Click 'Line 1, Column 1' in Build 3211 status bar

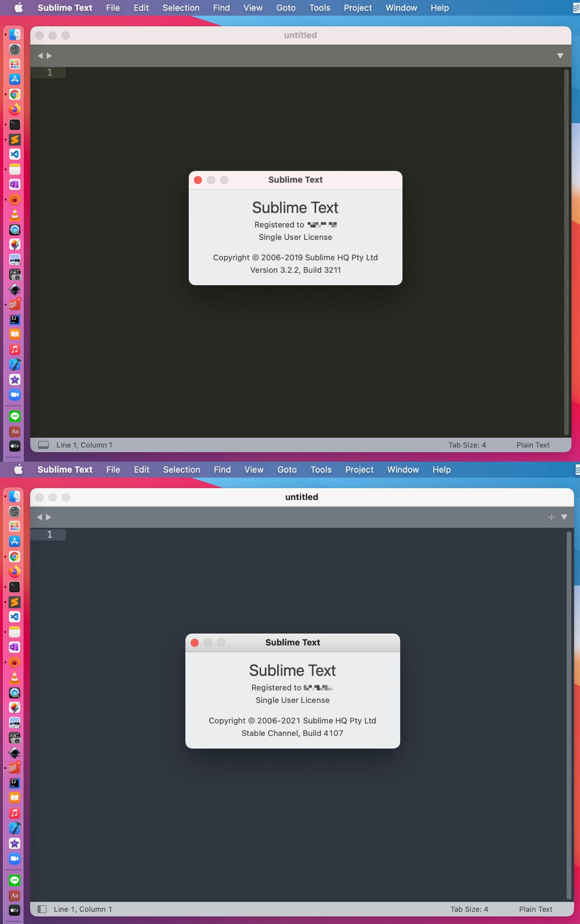84,445
